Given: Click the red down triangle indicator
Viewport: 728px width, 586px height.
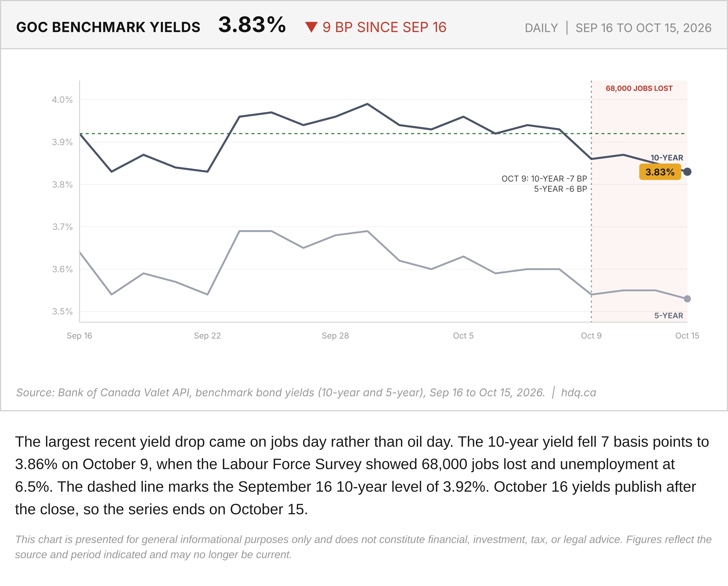Looking at the screenshot, I should pos(311,27).
